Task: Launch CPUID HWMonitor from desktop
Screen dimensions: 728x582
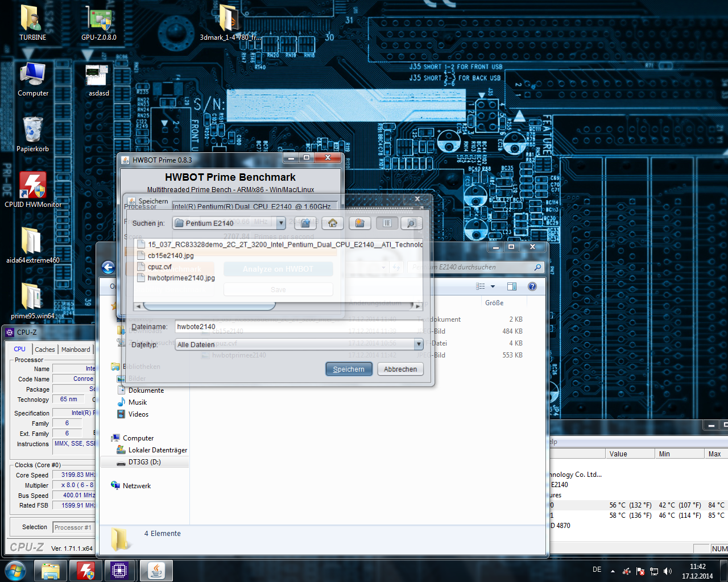Action: tap(33, 190)
